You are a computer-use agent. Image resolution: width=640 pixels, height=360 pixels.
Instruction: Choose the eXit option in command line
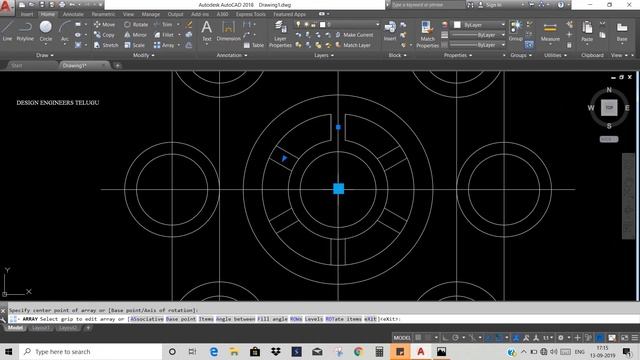pos(370,319)
